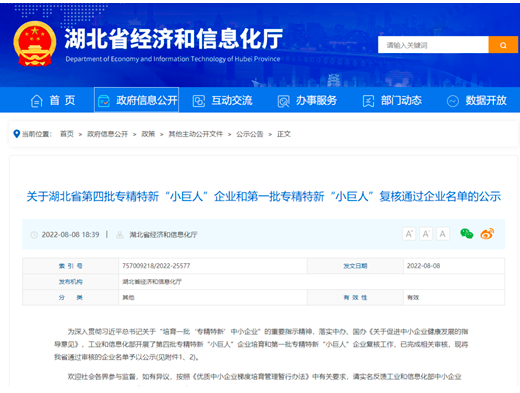Screen dimensions: 520x393
Task: Click the date value 2022-08-08 in table
Action: click(x=423, y=266)
